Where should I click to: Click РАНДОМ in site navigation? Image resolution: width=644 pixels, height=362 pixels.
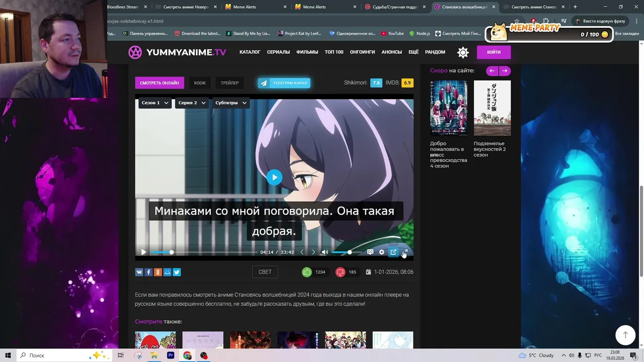point(435,52)
